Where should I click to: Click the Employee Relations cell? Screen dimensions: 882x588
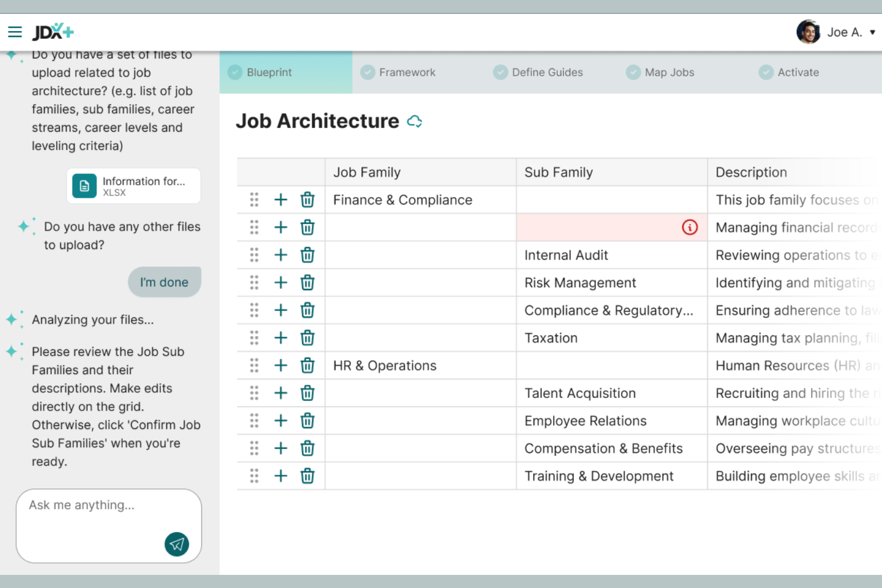[x=612, y=421]
